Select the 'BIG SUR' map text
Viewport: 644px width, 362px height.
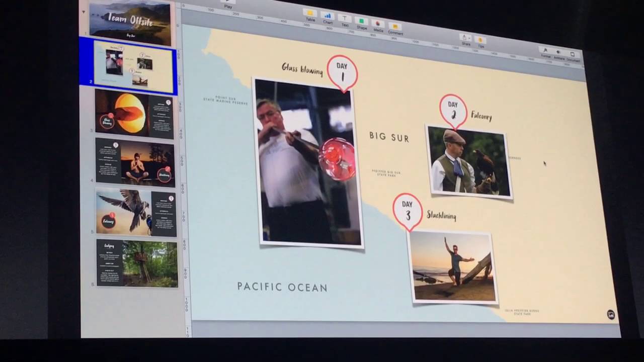[389, 137]
